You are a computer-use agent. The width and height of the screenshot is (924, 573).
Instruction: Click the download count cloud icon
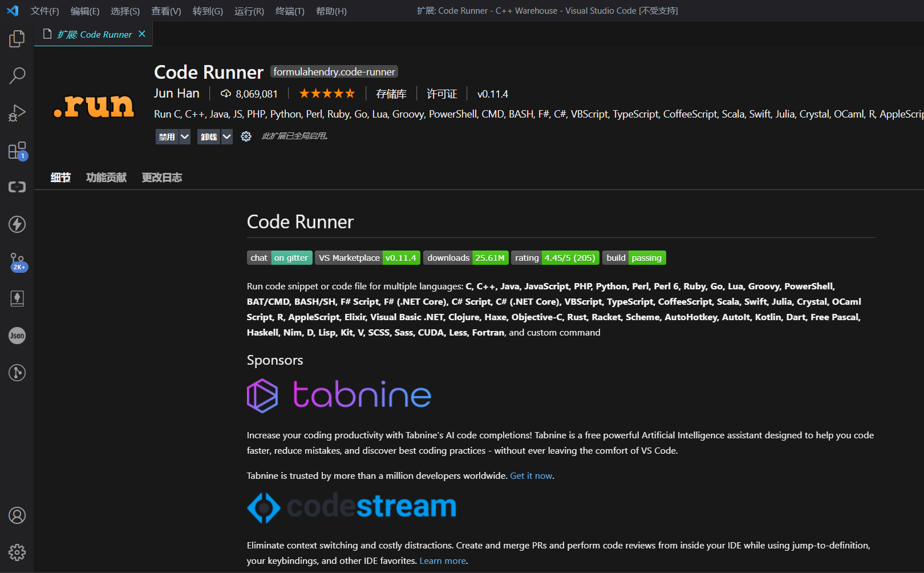tap(226, 94)
